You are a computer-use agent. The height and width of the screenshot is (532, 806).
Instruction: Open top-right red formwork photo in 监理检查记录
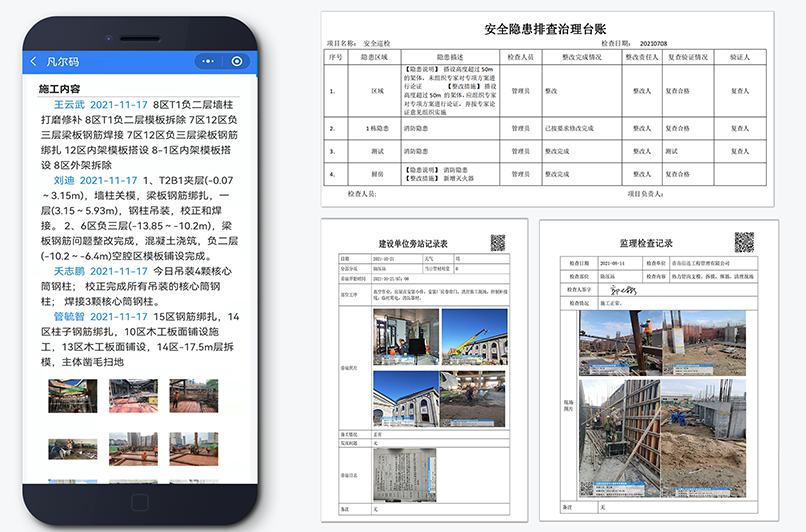(704, 343)
